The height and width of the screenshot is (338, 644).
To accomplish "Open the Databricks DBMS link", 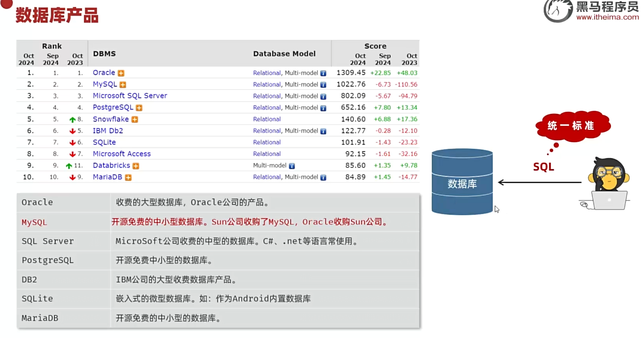I will pyautogui.click(x=111, y=166).
